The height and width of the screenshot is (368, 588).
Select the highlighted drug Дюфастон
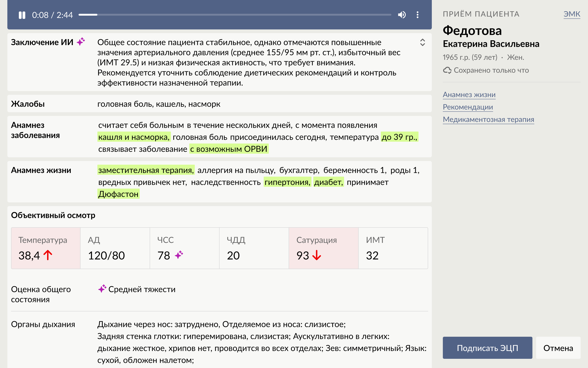[118, 194]
